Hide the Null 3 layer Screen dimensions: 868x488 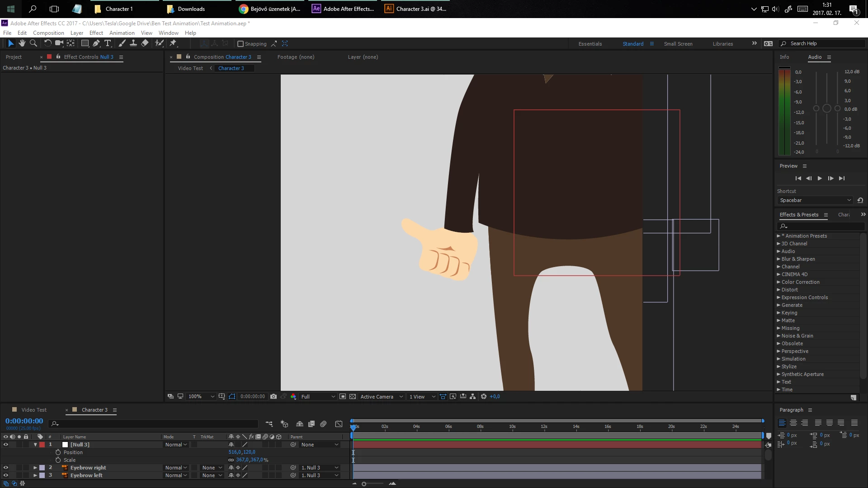5,445
